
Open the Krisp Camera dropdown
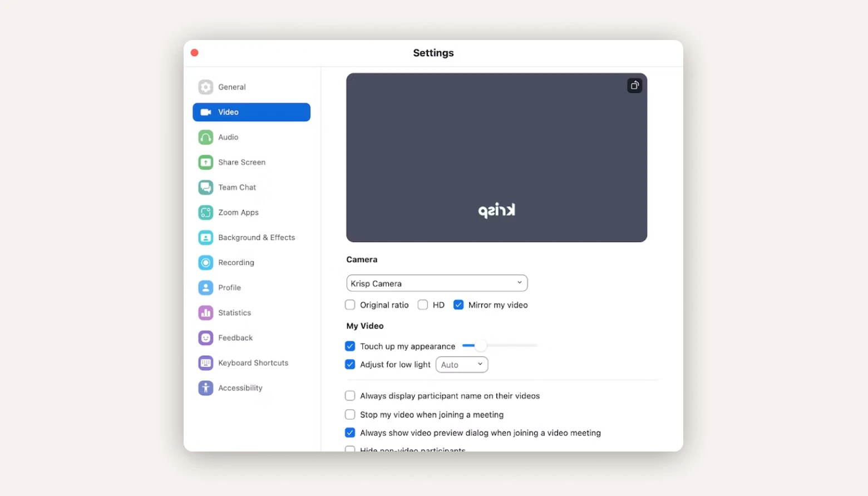[437, 283]
